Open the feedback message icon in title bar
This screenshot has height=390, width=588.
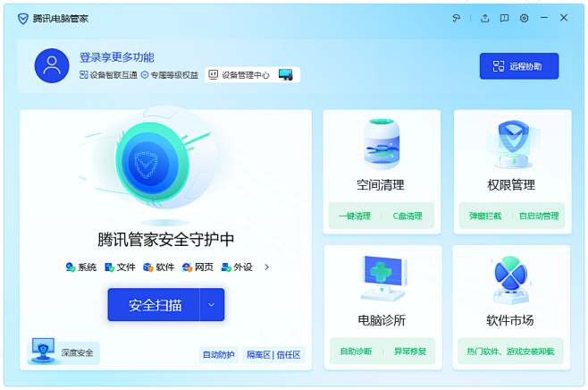[x=504, y=18]
